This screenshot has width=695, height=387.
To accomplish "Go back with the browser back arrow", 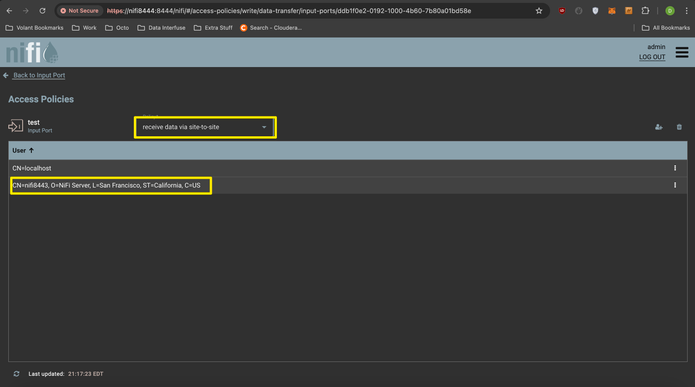I will coord(9,11).
